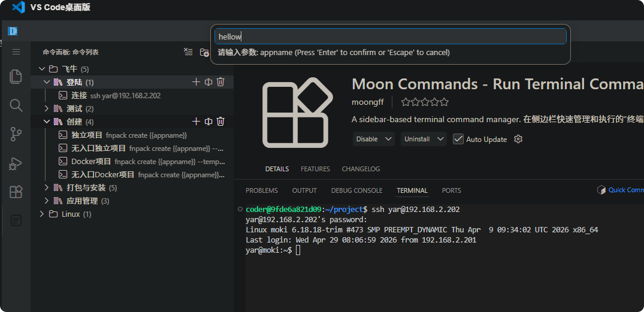Open the Search view in activity bar
The image size is (644, 312).
16,105
